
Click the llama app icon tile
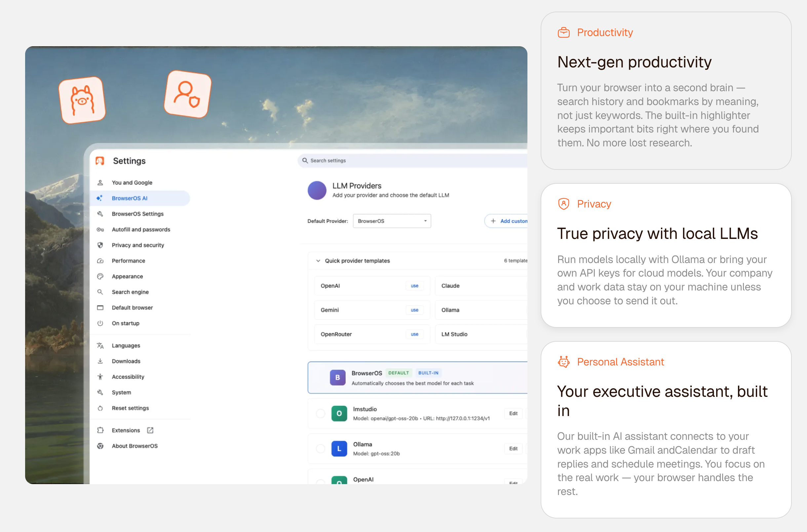pos(82,100)
